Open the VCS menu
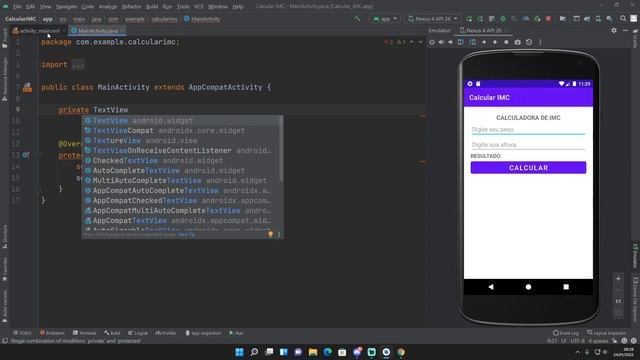Viewport: 640px width, 360px height. 199,7
